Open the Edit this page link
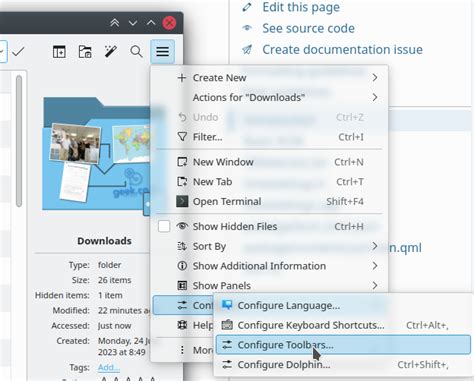The height and width of the screenshot is (381, 474). [301, 7]
